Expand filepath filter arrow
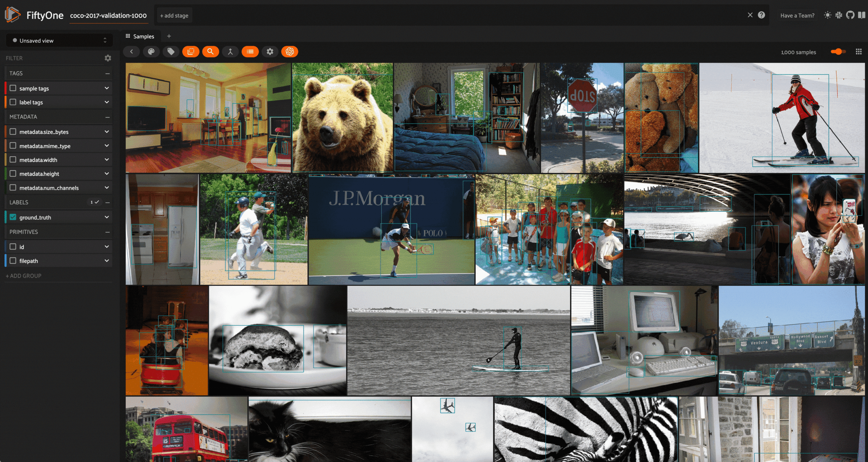 click(x=107, y=261)
